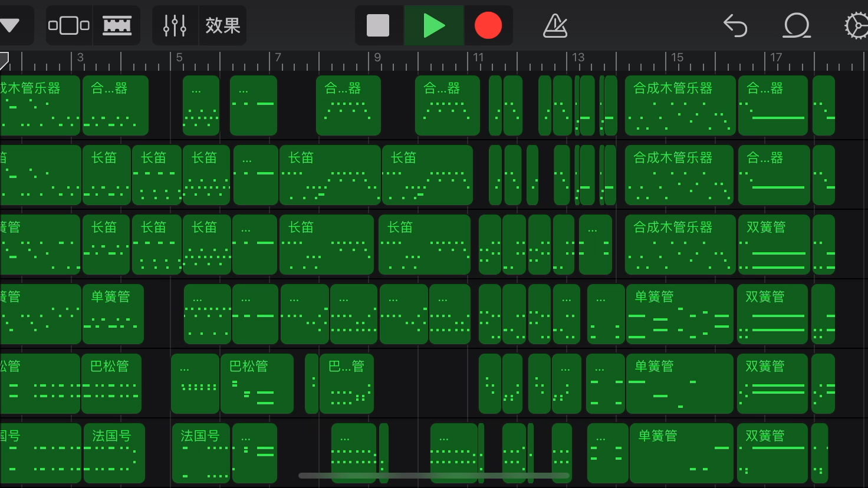The image size is (868, 488).
Task: Select fourth track's 单簧管 region at bar 3
Action: (113, 314)
